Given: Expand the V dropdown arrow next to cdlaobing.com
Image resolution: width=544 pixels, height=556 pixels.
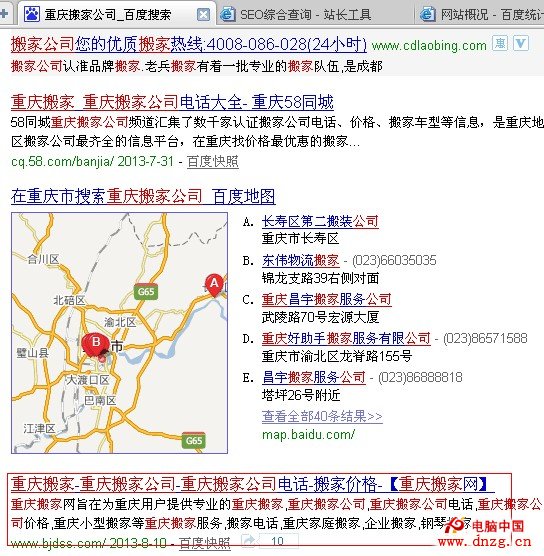Looking at the screenshot, I should coord(521,44).
